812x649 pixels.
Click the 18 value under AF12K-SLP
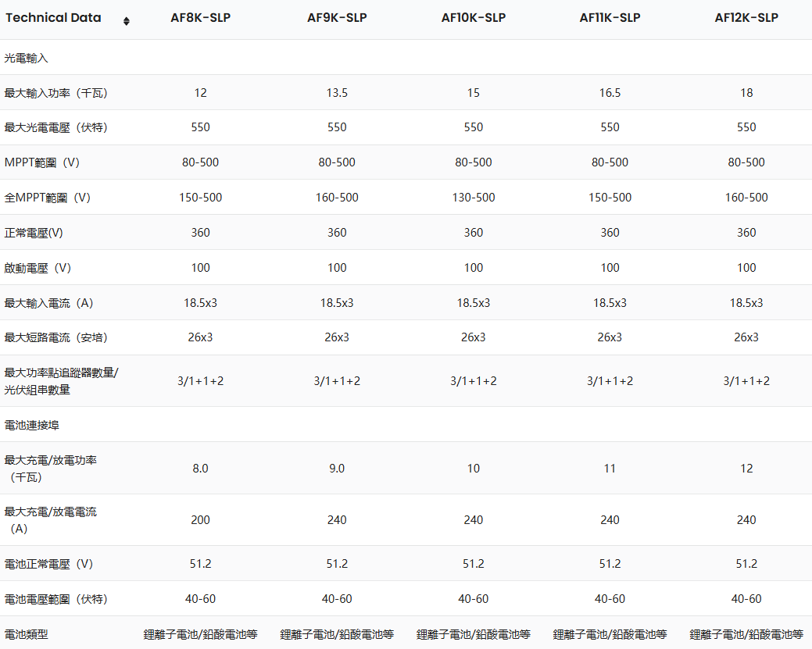[746, 93]
